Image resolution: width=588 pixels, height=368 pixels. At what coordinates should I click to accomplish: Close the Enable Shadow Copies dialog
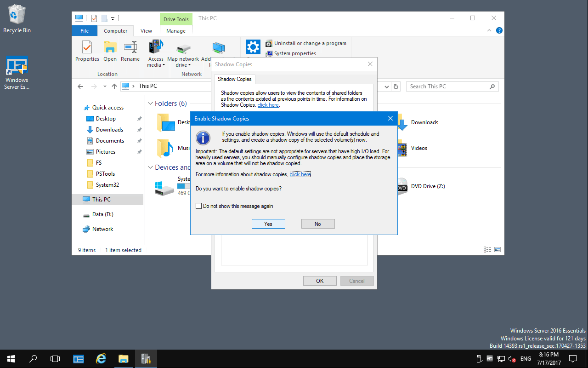tap(390, 119)
